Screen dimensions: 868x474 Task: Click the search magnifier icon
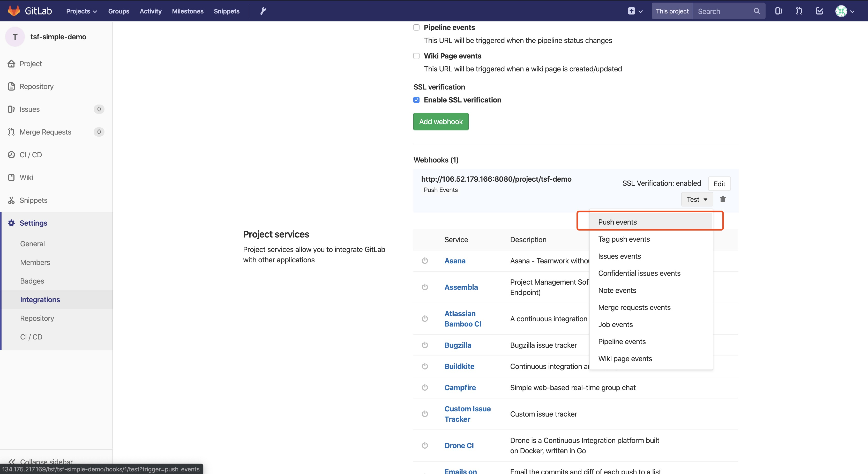tap(757, 11)
